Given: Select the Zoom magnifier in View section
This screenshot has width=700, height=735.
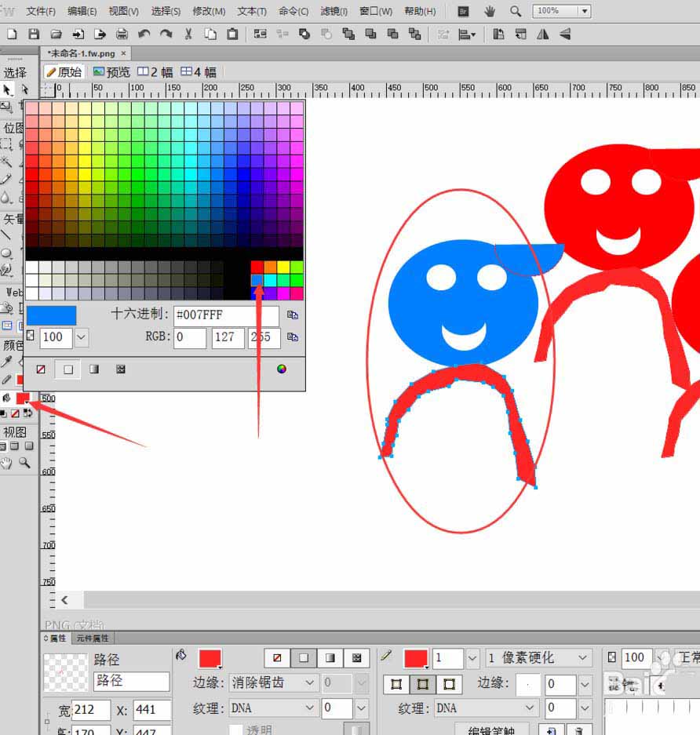Looking at the screenshot, I should click(24, 463).
